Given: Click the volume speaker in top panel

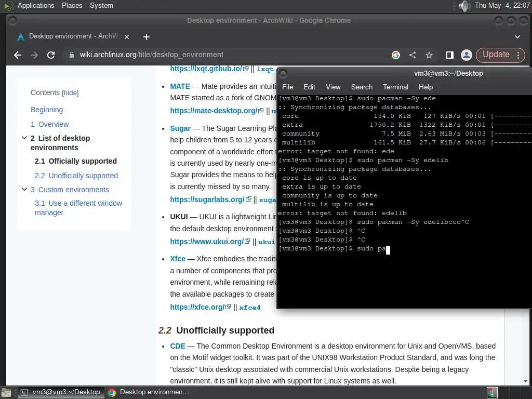Looking at the screenshot, I should pyautogui.click(x=463, y=6).
